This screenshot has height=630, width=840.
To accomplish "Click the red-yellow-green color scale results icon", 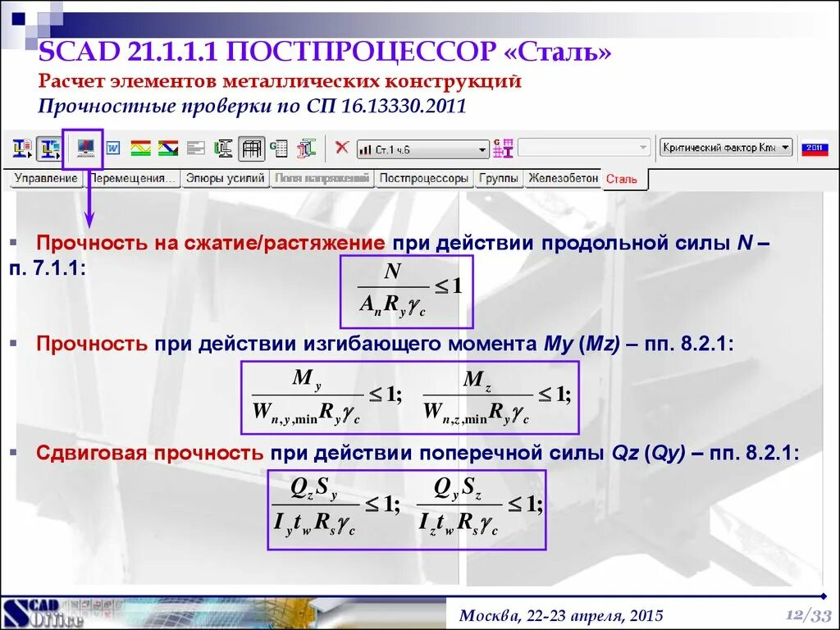I will (141, 148).
